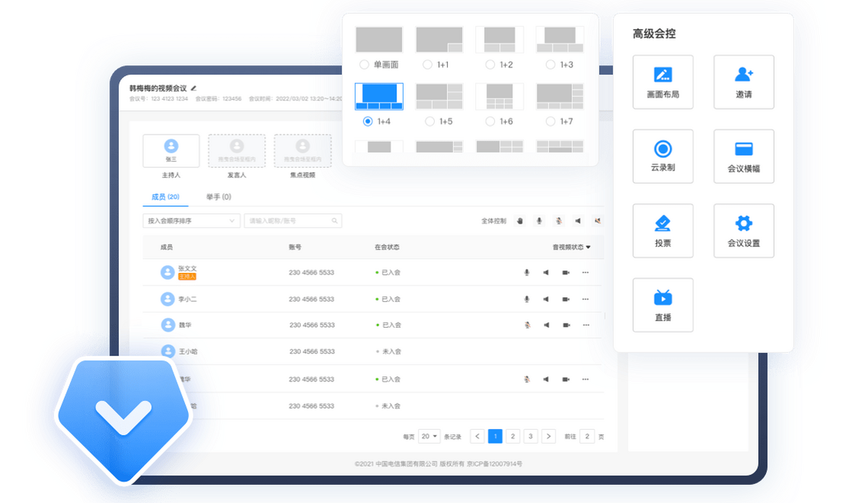868x503 pixels.
Task: Mute 张文文's microphone
Action: pos(527,273)
